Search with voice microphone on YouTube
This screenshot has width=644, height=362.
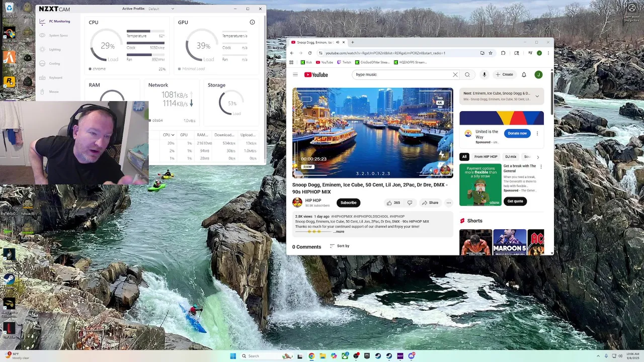484,74
